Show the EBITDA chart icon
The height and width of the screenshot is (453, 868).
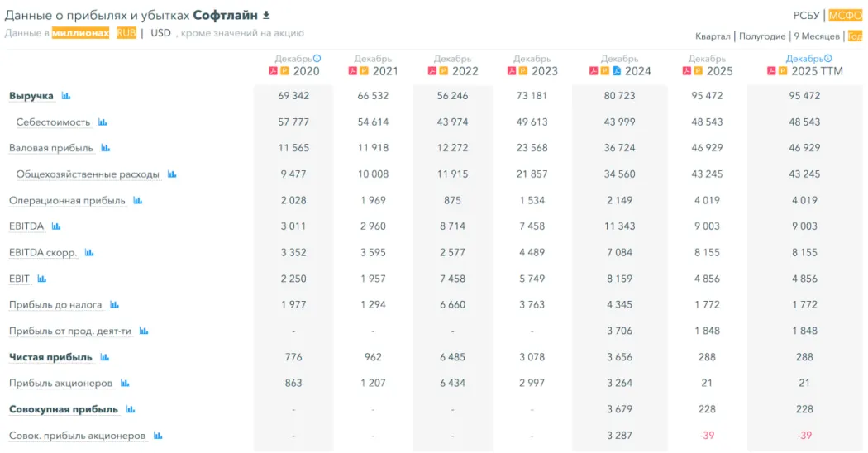[x=56, y=226]
